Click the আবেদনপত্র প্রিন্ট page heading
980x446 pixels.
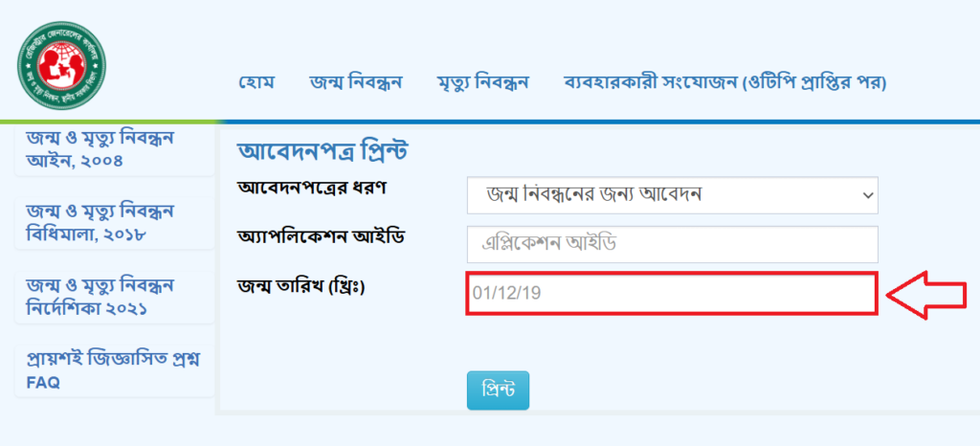coord(323,152)
